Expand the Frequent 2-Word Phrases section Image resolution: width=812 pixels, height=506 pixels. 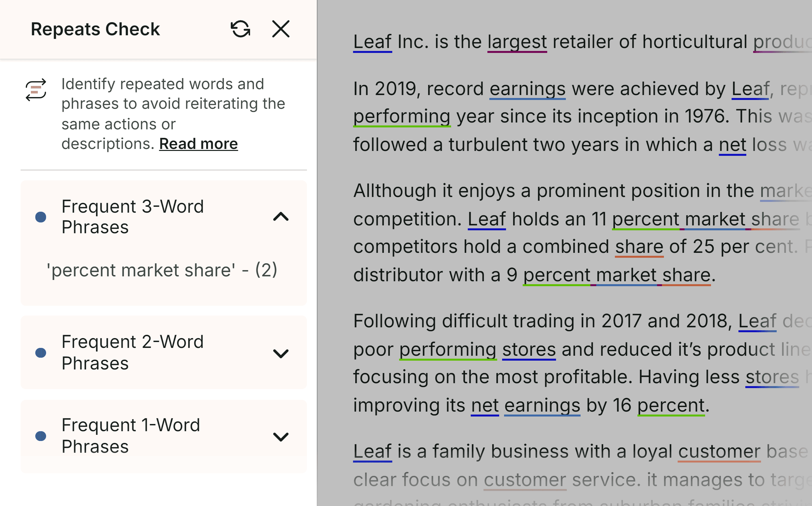280,353
